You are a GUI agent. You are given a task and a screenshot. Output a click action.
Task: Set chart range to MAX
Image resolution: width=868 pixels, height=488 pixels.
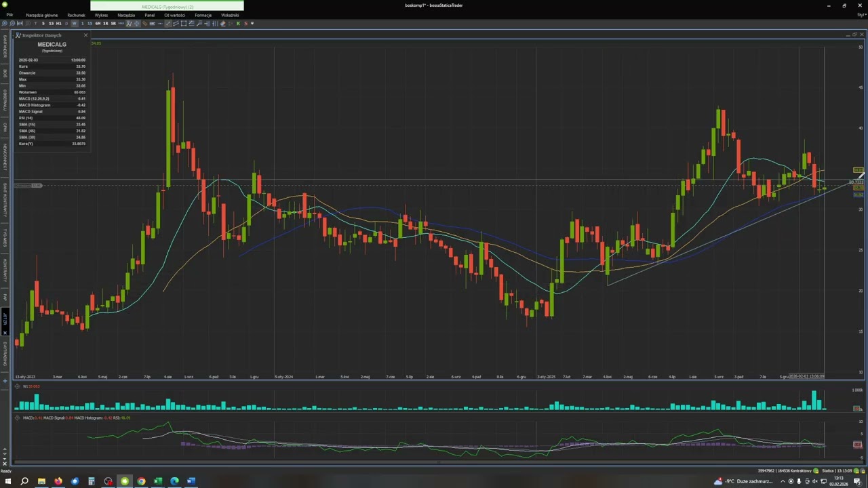click(x=121, y=23)
